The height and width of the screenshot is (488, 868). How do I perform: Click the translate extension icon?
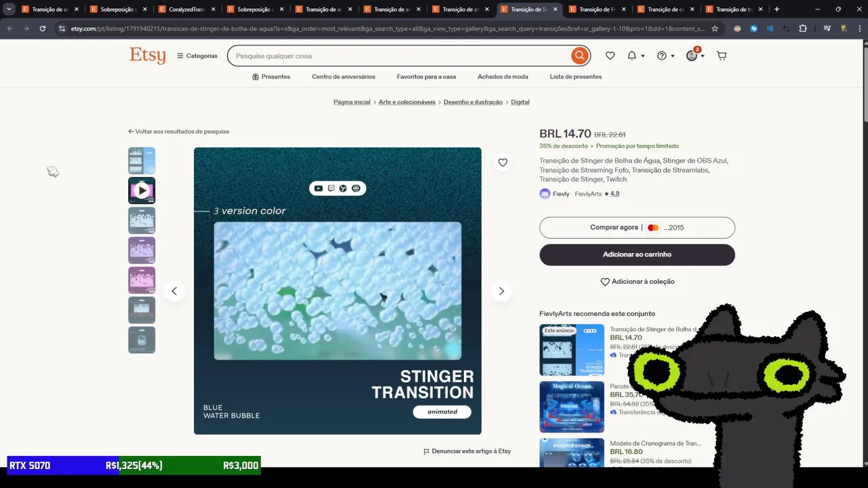[x=787, y=28]
